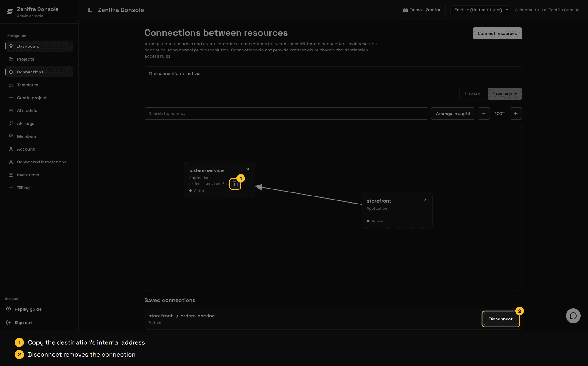This screenshot has width=588, height=366.
Task: Open storefront via its arrow icon
Action: tap(425, 200)
